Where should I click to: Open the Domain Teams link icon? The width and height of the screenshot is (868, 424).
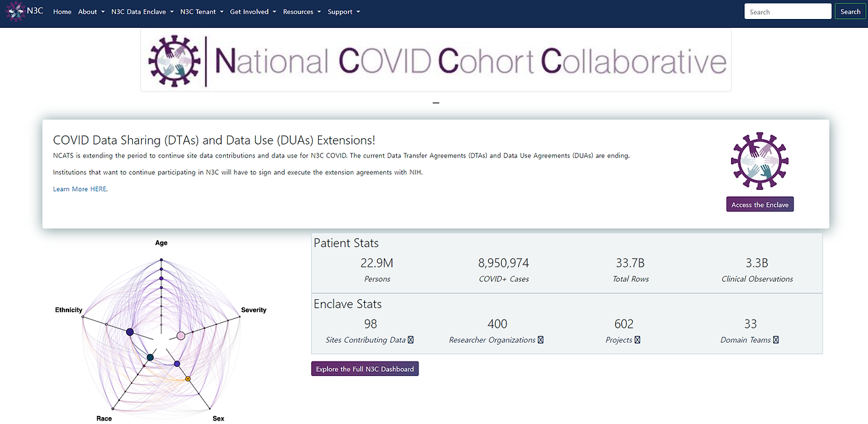(x=776, y=340)
